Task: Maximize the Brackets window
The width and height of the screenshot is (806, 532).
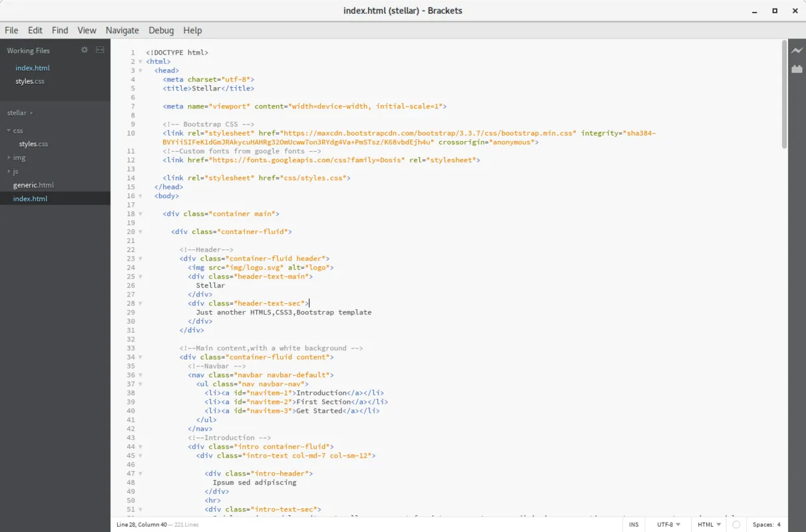Action: [775, 11]
